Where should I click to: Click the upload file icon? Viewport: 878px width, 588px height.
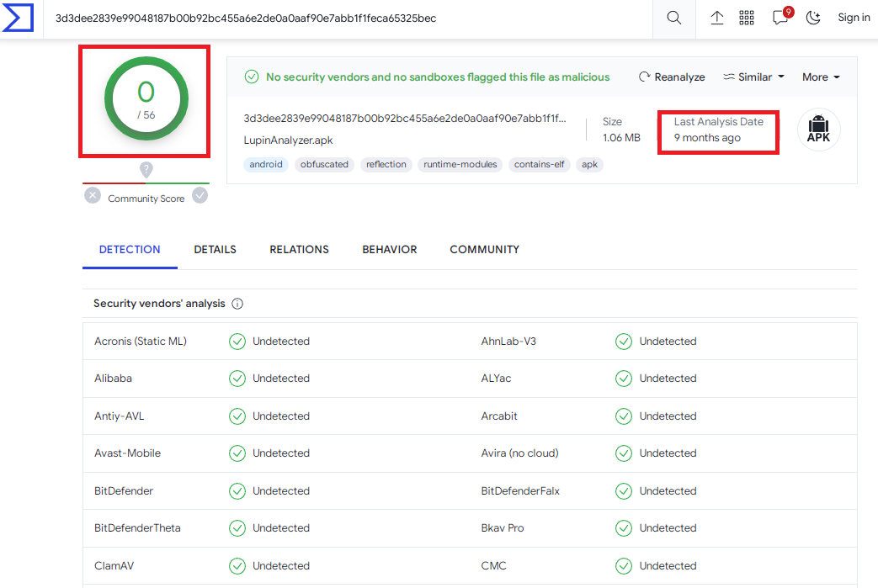[x=716, y=18]
